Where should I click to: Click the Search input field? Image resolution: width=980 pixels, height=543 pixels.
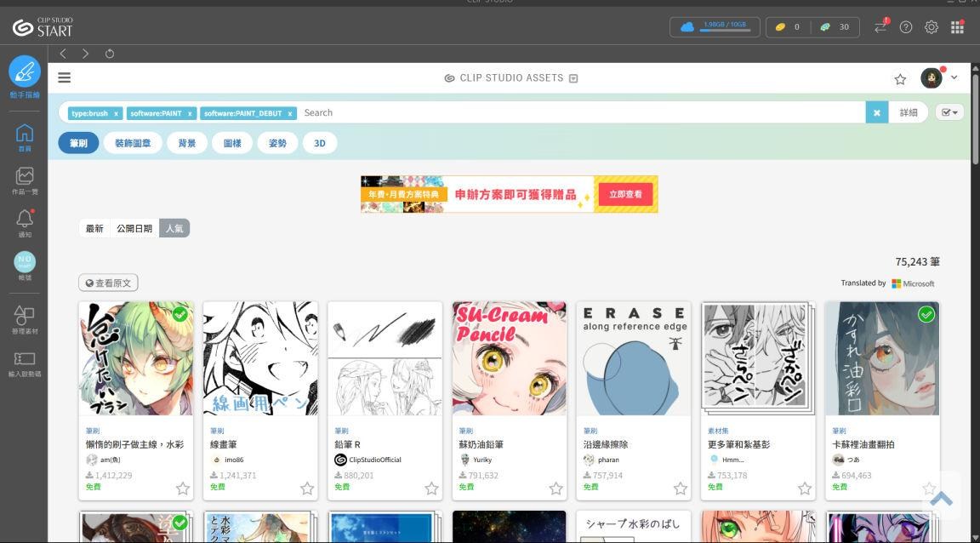581,112
